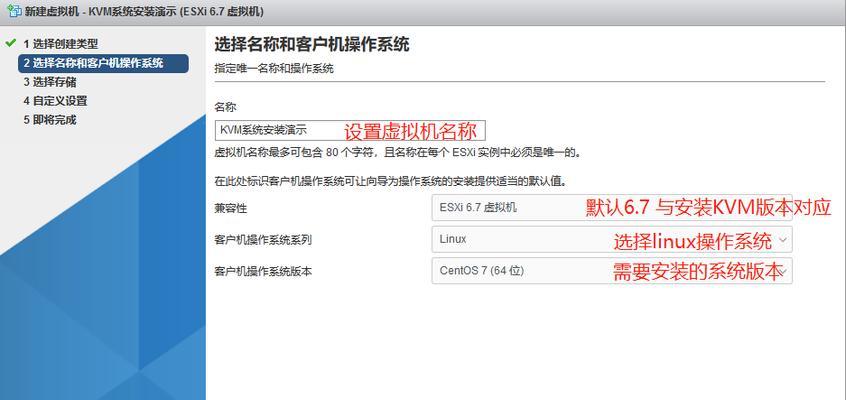846x400 pixels.
Task: Click the heading 选择名称和客户机操作系统
Action: click(x=312, y=44)
